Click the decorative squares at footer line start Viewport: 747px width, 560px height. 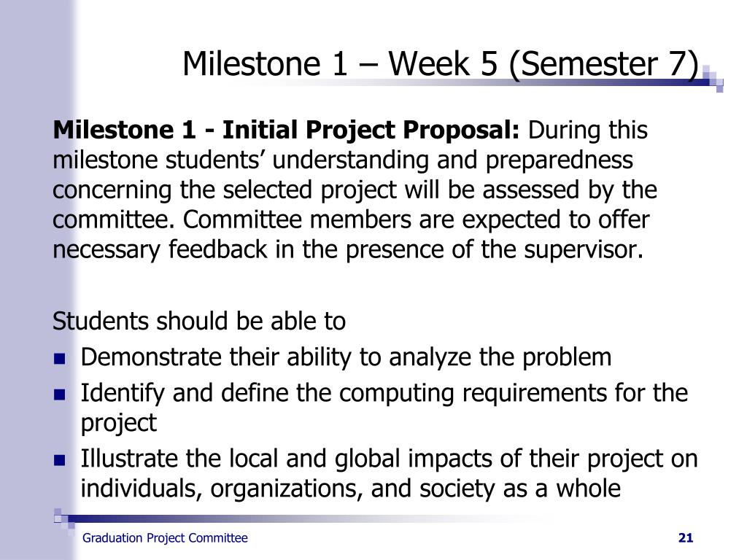pos(65,518)
